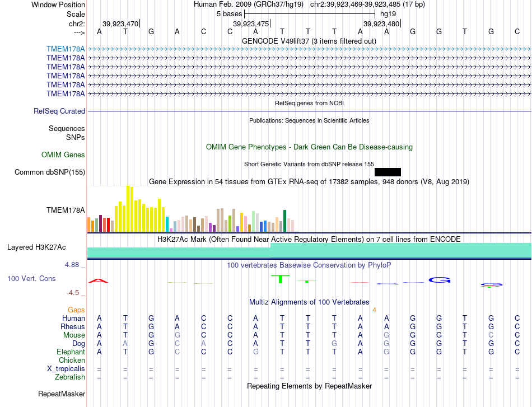Click the Multiz Alignments of 100 Vertebrates title
The image size is (532, 407).
[309, 302]
